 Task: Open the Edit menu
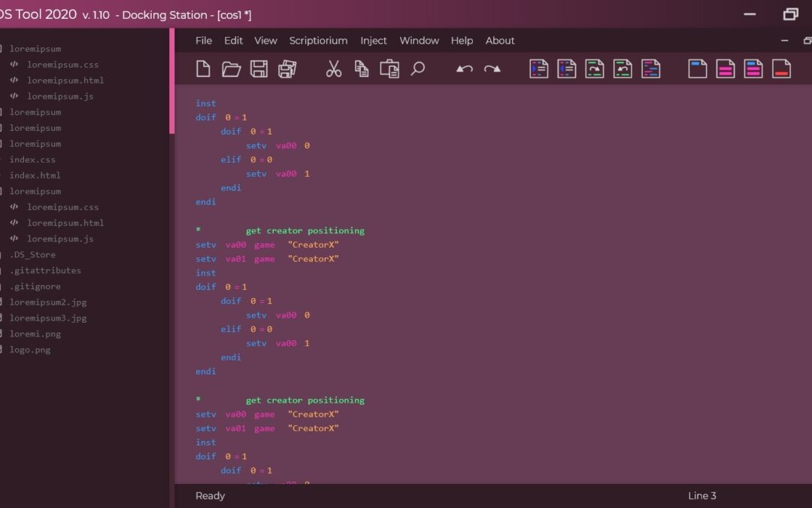(x=234, y=41)
